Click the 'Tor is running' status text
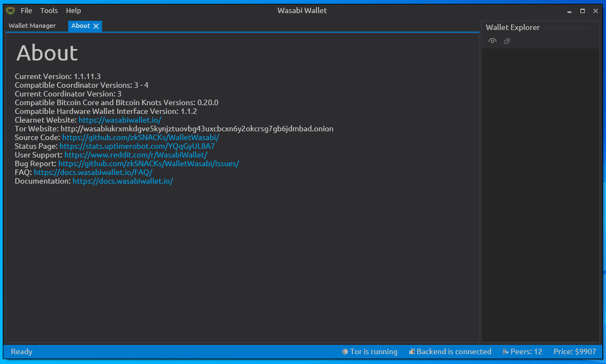 pos(374,351)
